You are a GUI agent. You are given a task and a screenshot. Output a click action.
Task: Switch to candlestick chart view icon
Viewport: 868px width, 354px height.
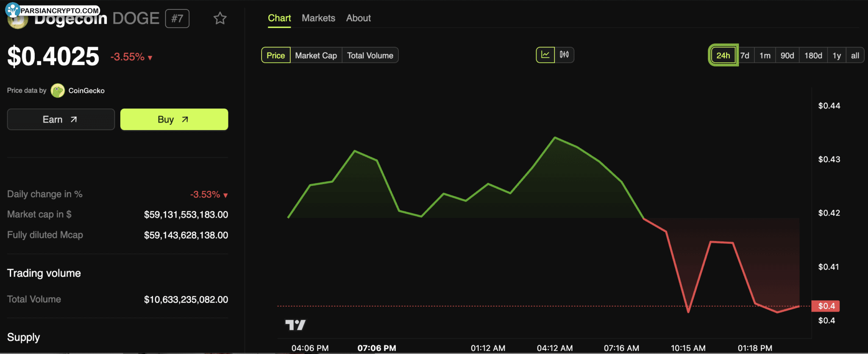click(564, 55)
